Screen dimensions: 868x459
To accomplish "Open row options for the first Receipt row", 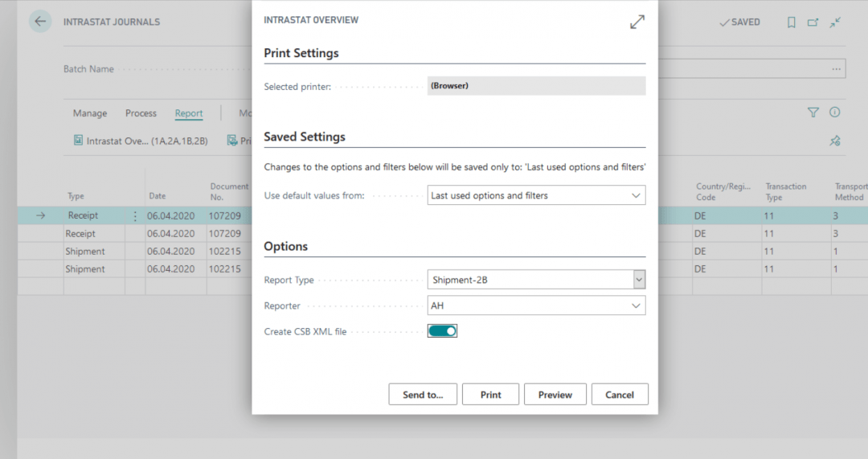I will click(135, 215).
